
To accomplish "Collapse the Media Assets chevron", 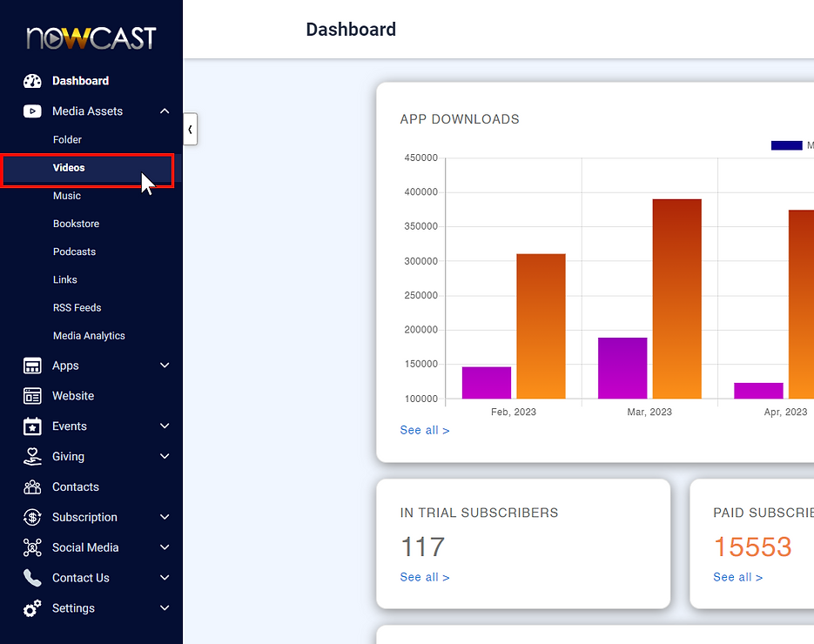I will pyautogui.click(x=165, y=111).
